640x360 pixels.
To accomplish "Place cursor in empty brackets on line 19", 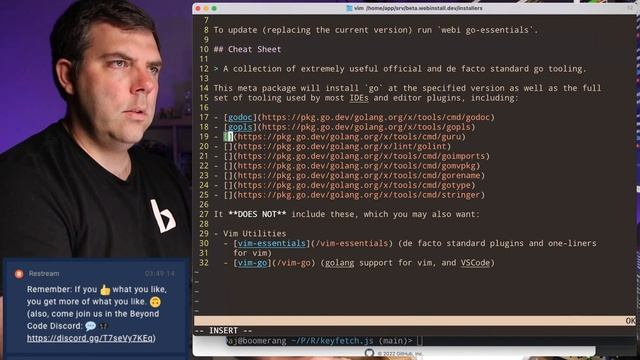I will pyautogui.click(x=228, y=137).
